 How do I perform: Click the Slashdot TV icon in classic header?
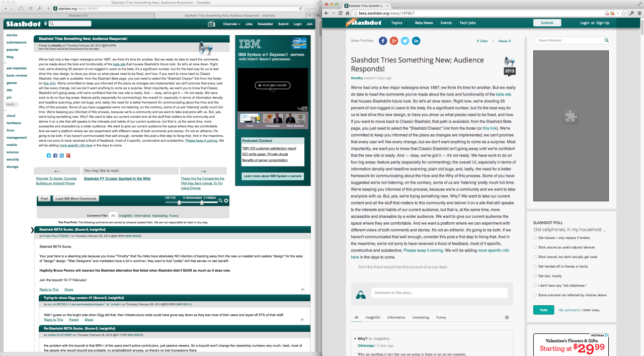click(x=211, y=24)
